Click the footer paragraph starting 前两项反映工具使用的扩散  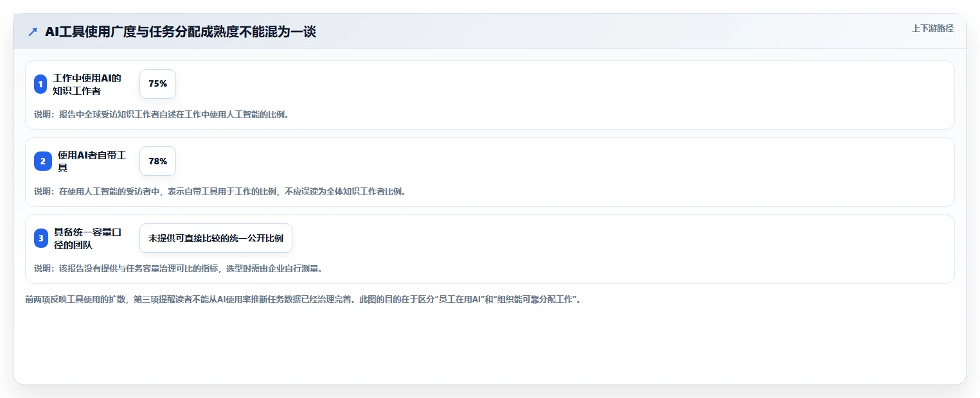[303, 299]
